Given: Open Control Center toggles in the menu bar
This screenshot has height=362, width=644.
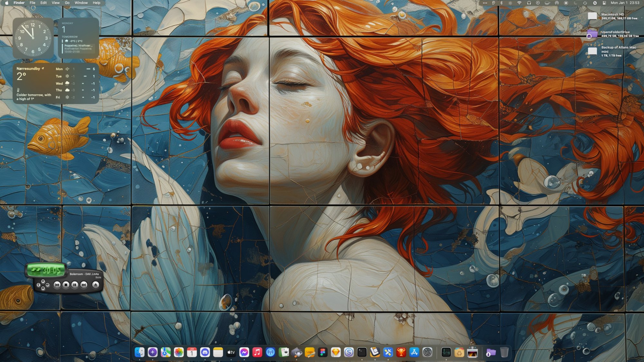Looking at the screenshot, I should [x=605, y=3].
